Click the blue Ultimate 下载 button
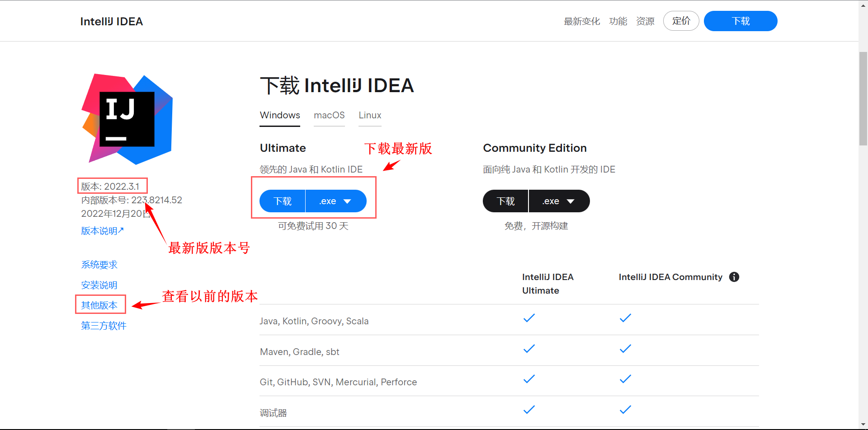The height and width of the screenshot is (430, 868). 283,201
